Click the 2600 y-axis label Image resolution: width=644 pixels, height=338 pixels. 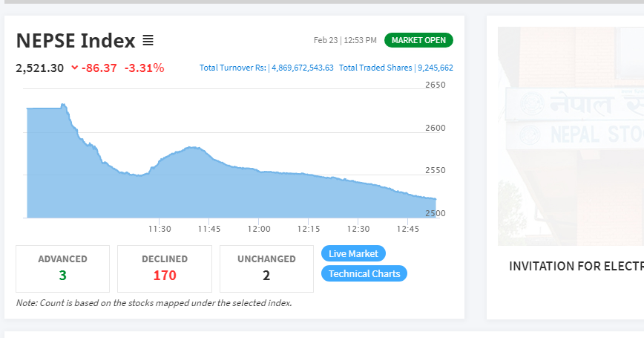point(436,128)
